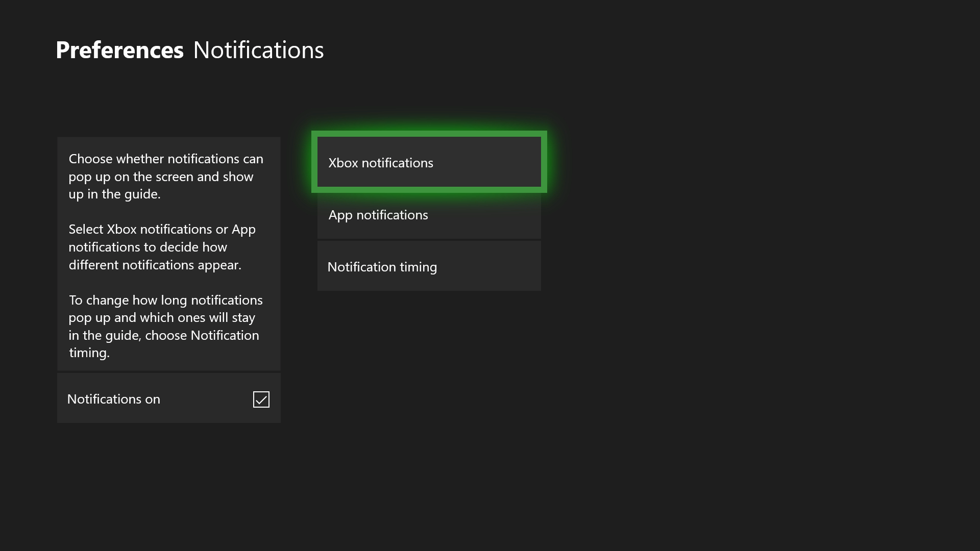This screenshot has width=980, height=551.
Task: Select Notification timing option
Action: (x=429, y=266)
